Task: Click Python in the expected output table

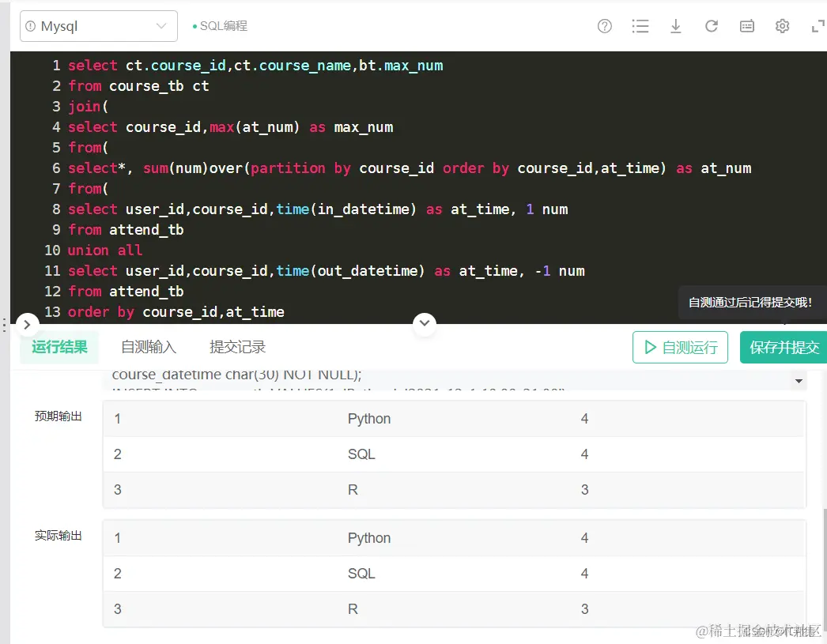Action: coord(369,419)
